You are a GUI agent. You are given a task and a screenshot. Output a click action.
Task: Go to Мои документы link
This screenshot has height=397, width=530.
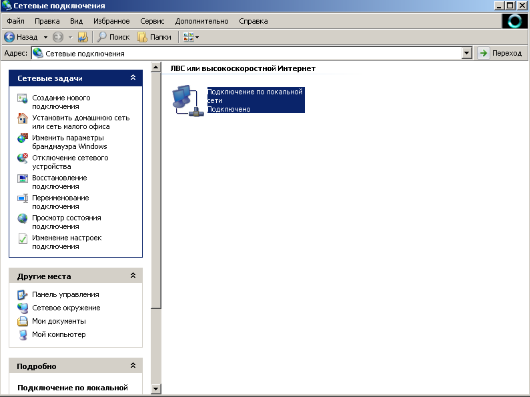tap(59, 321)
